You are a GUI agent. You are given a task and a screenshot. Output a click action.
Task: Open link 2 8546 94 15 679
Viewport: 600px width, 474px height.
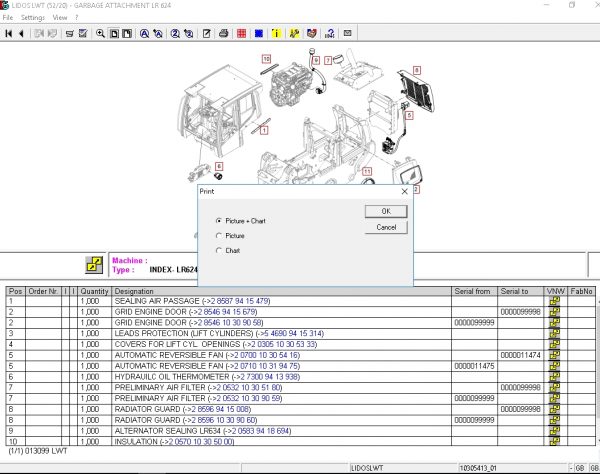pos(227,312)
